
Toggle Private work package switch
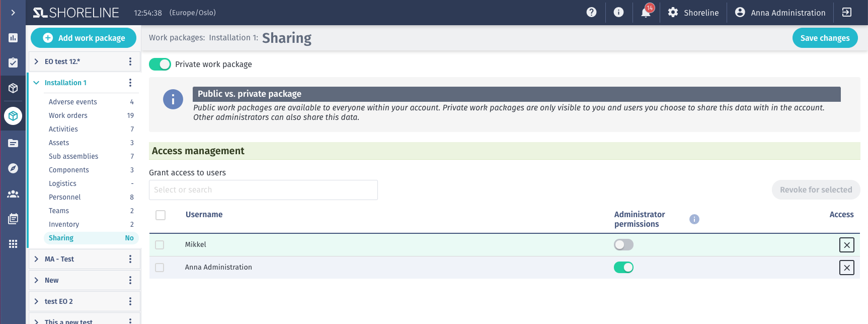coord(160,64)
